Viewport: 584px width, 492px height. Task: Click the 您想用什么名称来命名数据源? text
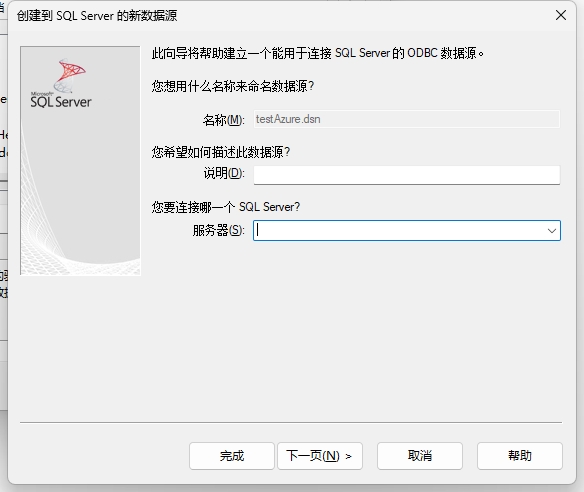233,86
